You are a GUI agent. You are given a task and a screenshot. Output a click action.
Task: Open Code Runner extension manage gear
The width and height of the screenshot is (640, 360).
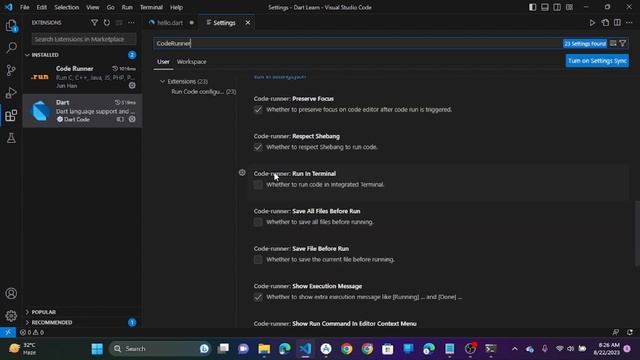pyautogui.click(x=132, y=85)
